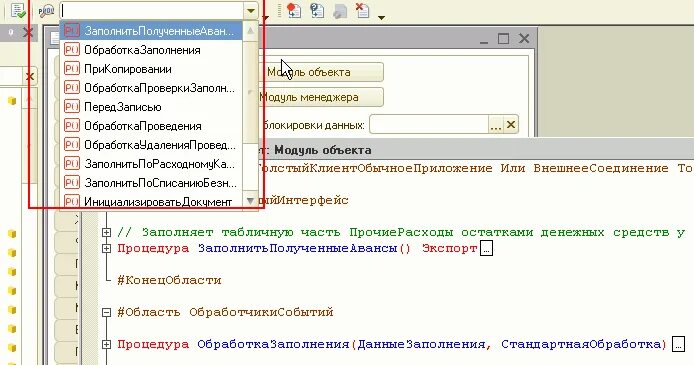Screen dimensions: 694x365
Task: Click the procedure list scroll-down arrow
Action: point(250,201)
